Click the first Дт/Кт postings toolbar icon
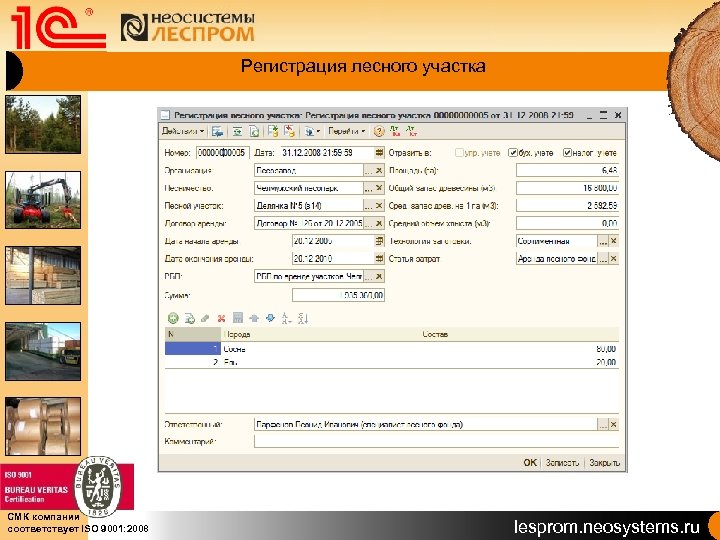Image resolution: width=720 pixels, height=540 pixels. pyautogui.click(x=394, y=132)
